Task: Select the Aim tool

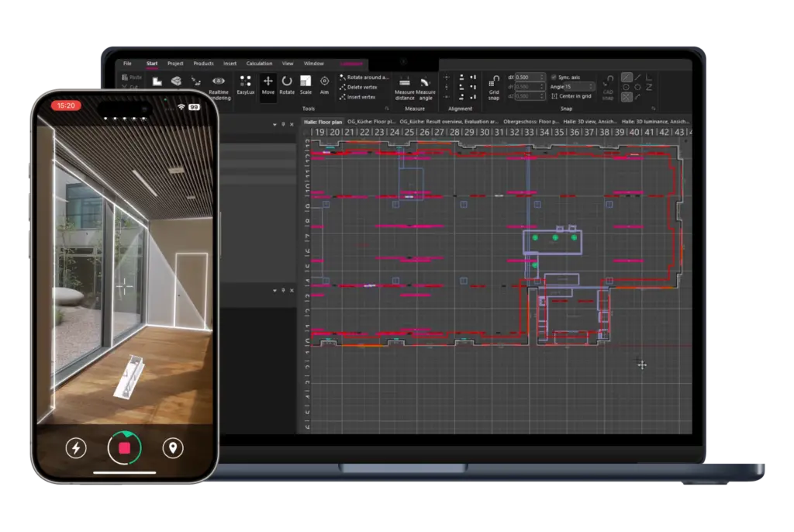Action: (x=324, y=81)
